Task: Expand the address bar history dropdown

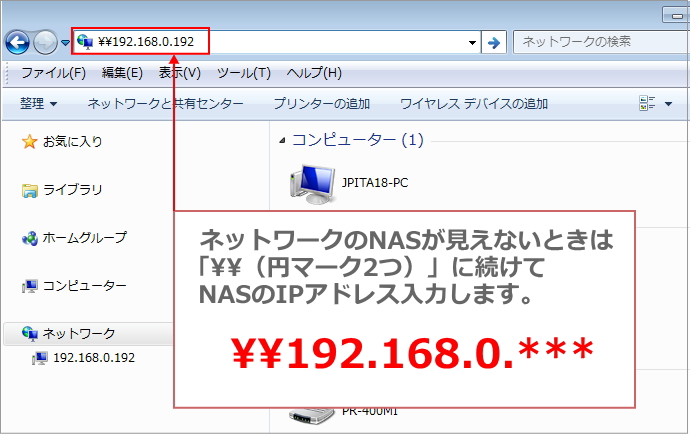Action: [x=473, y=43]
